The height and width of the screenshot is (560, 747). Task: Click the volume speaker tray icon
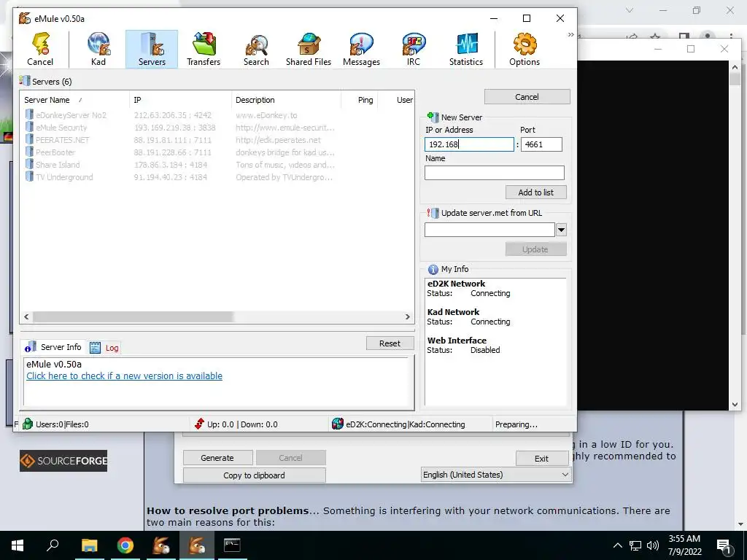coord(653,545)
